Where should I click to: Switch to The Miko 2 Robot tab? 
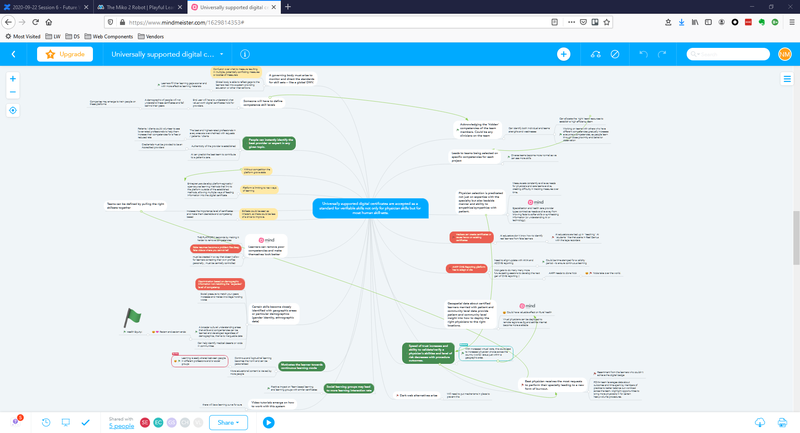tap(140, 6)
